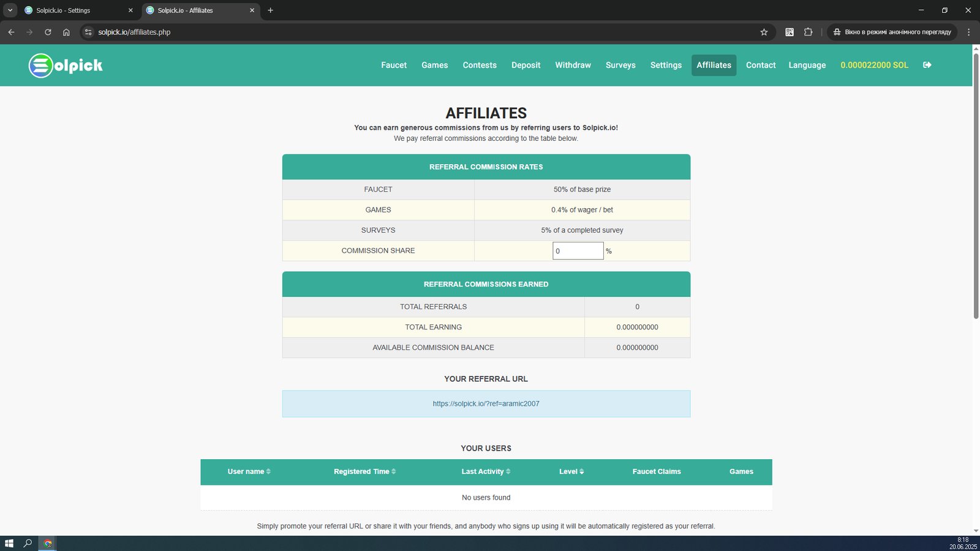Close the Solpick.io - Affiliates tab

pyautogui.click(x=252, y=10)
